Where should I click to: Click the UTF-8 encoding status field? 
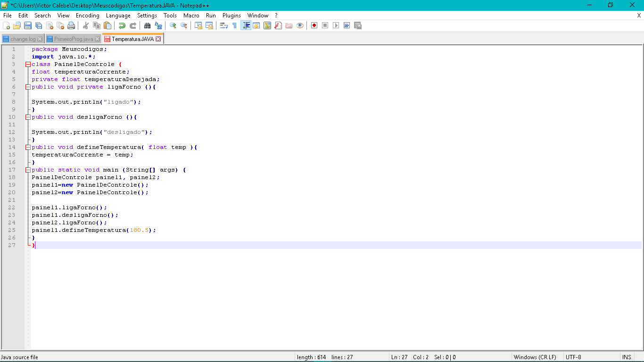573,357
